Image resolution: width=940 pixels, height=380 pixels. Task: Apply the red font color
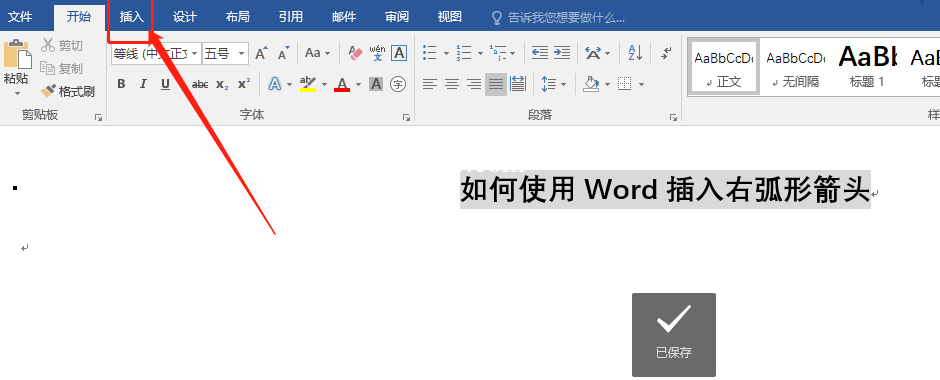[x=342, y=84]
